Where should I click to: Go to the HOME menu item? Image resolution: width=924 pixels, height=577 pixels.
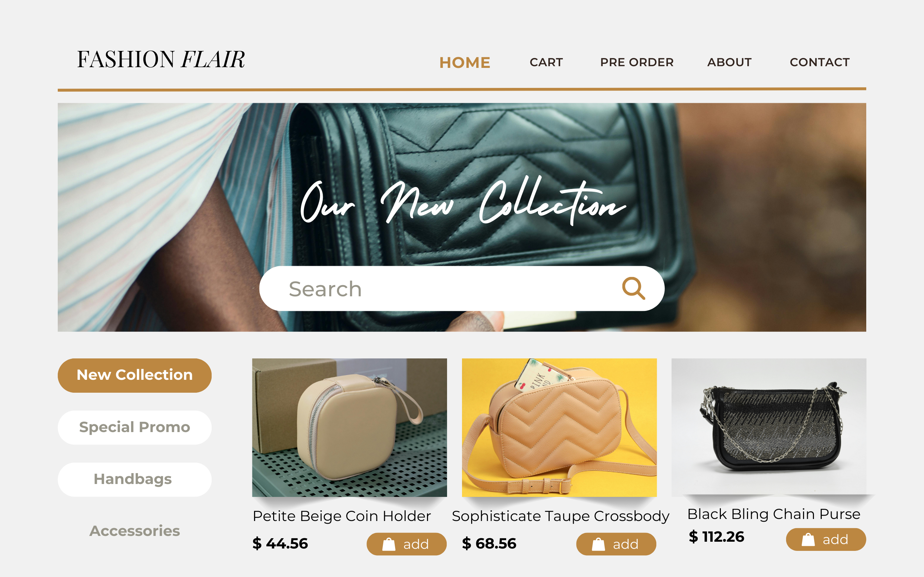coord(465,62)
